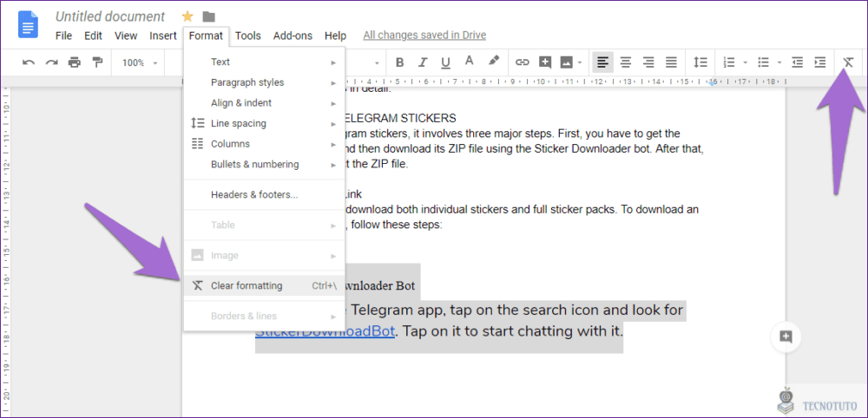
Task: Open the Help menu
Action: click(335, 36)
